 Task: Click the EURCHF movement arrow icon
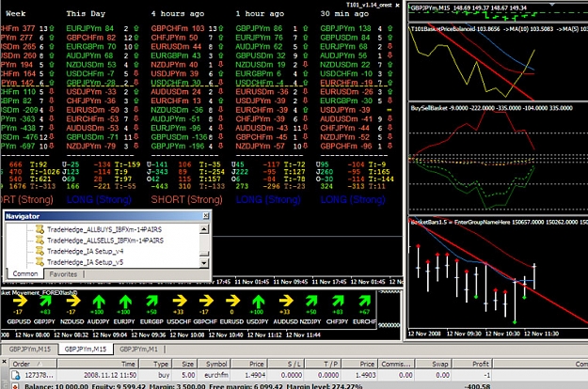tap(364, 301)
